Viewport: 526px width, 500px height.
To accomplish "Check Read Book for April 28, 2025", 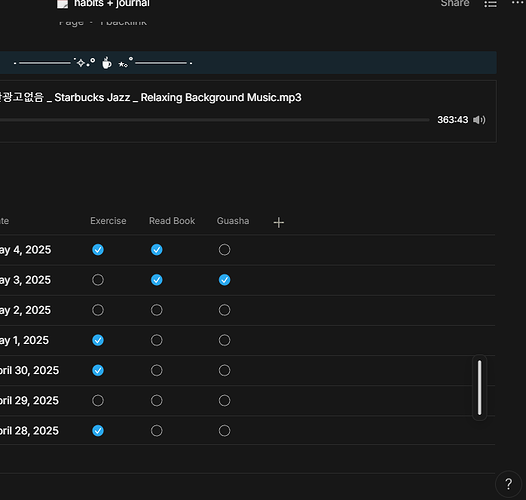I will (157, 431).
